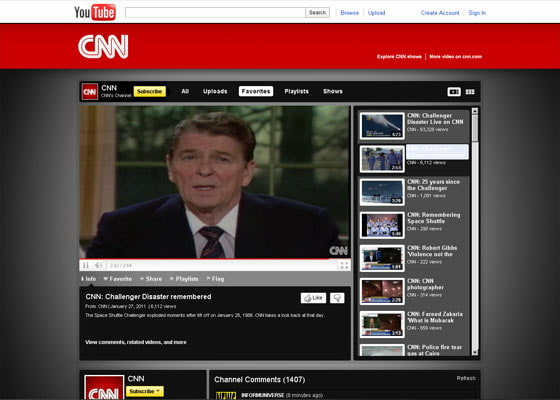Click playlist scrollbar down arrow
Viewport: 560px width, 400px height.
point(475,352)
